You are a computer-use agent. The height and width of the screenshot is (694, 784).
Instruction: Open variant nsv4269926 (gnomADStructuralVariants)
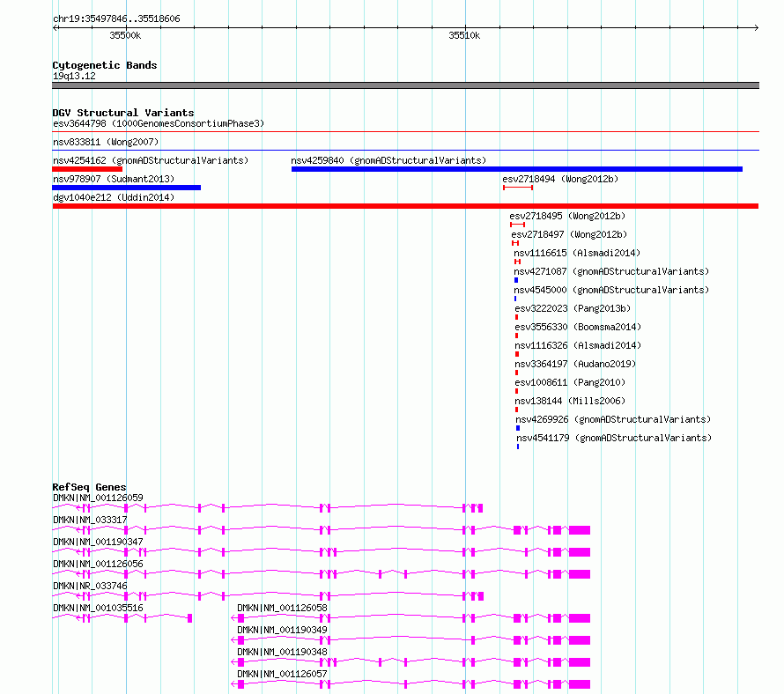(x=613, y=419)
